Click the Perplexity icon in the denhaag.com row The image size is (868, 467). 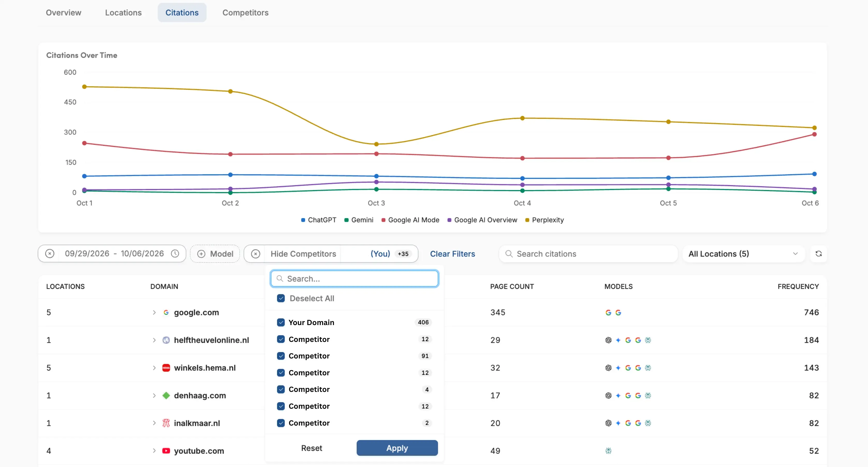coord(648,396)
